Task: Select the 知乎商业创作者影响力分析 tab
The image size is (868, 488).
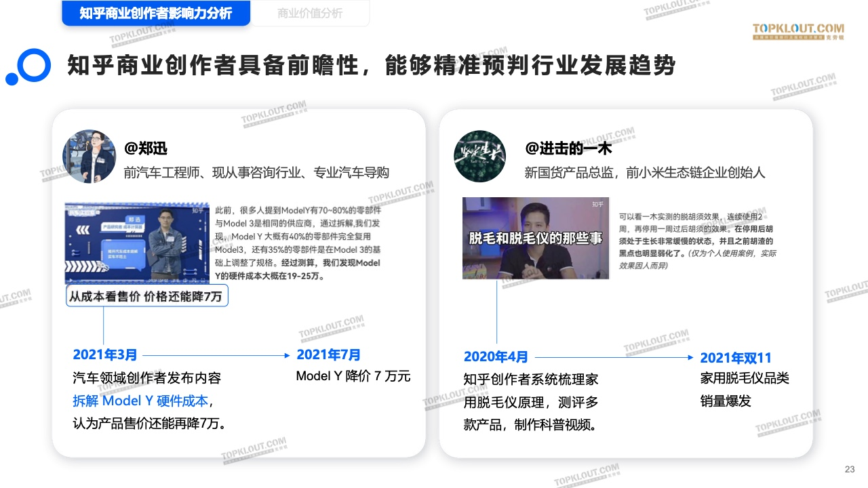Action: point(156,14)
